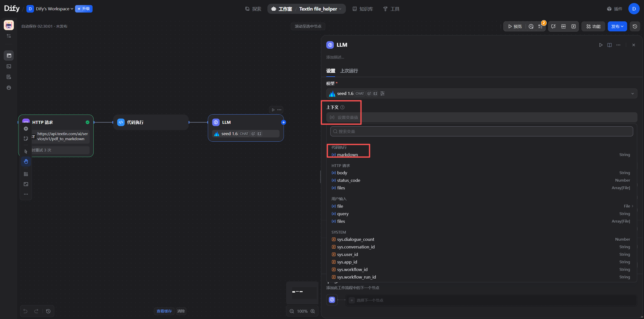Go to the 知识库 menu item
This screenshot has height=319, width=644.
[x=363, y=9]
